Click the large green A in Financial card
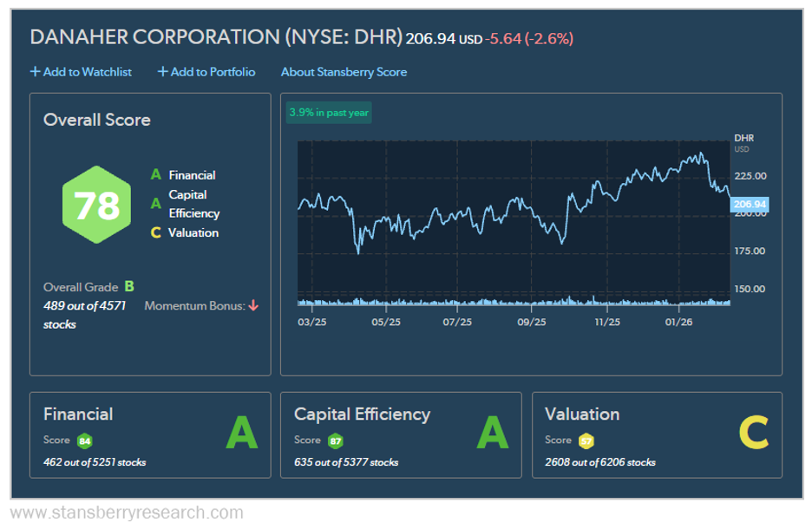Screen dimensions: 812x529 241,434
